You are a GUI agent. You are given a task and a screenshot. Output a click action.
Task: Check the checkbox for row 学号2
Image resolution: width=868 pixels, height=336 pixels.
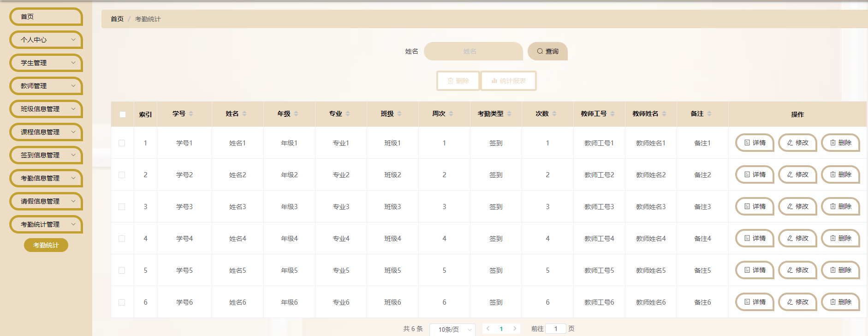(122, 175)
